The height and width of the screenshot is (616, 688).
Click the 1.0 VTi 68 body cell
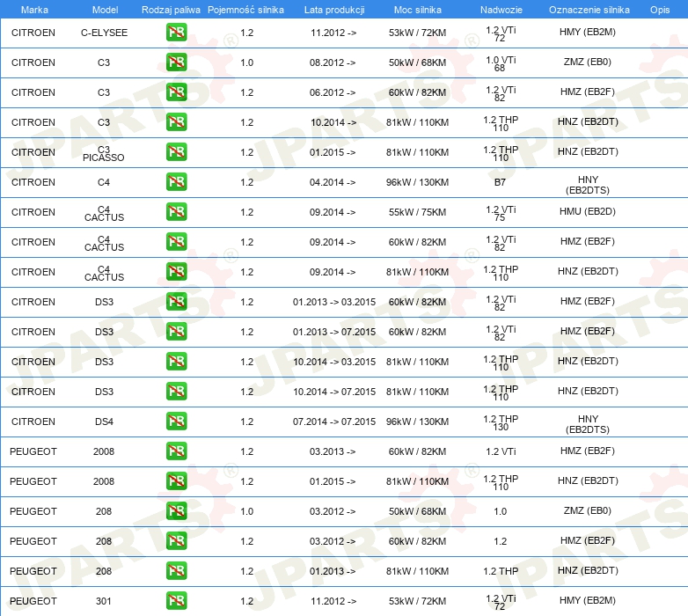(x=501, y=64)
